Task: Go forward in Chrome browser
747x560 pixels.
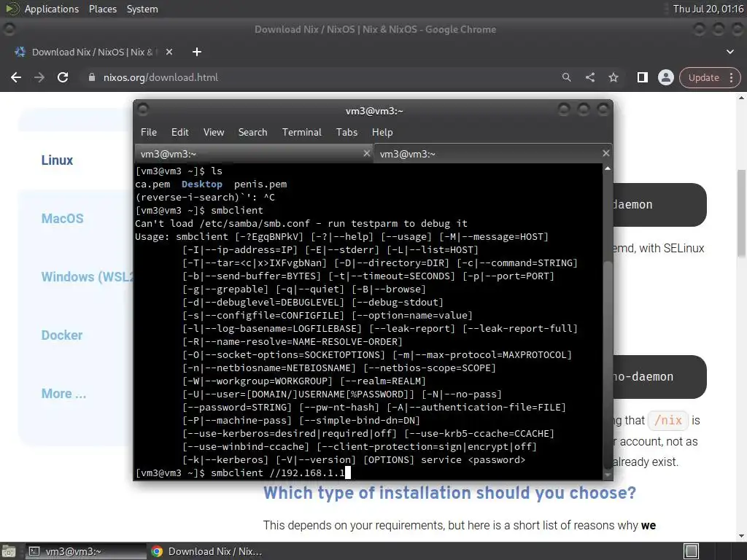Action: (39, 77)
